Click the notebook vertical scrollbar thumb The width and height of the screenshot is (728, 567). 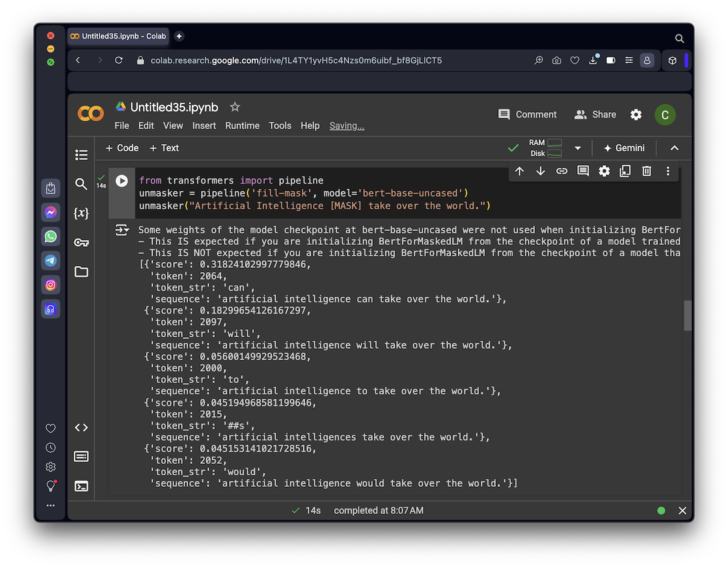pyautogui.click(x=688, y=315)
